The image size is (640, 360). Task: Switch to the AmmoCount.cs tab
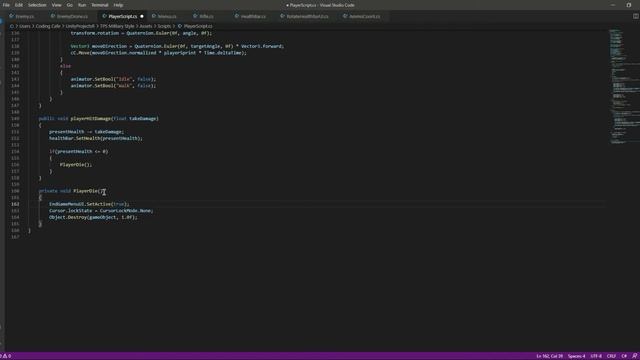point(364,16)
